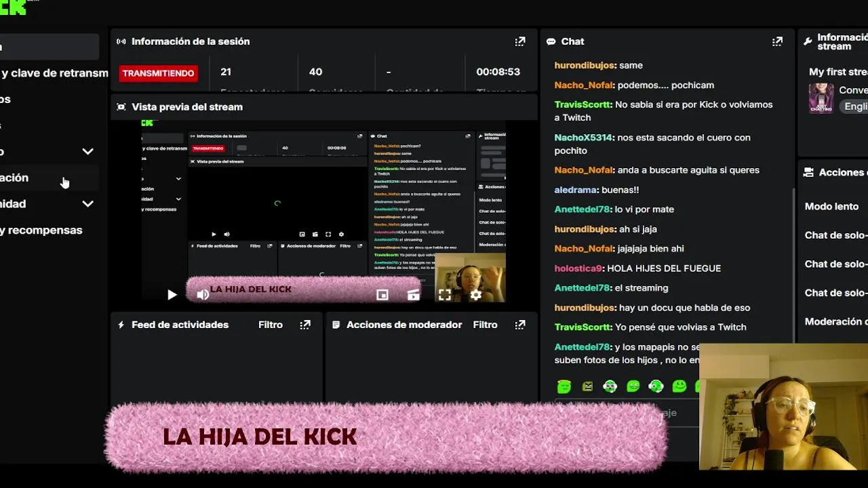Pick the green halo emote below the chat
The image size is (868, 488).
click(564, 386)
